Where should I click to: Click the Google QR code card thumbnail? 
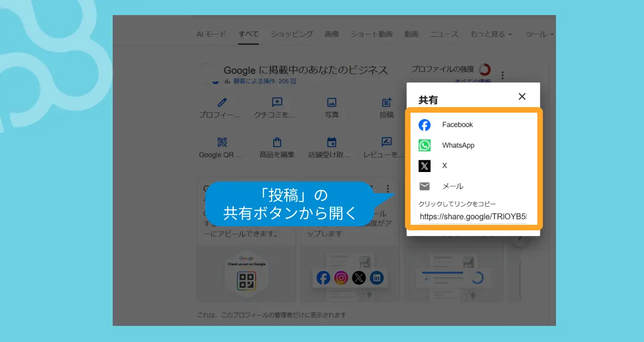click(246, 275)
